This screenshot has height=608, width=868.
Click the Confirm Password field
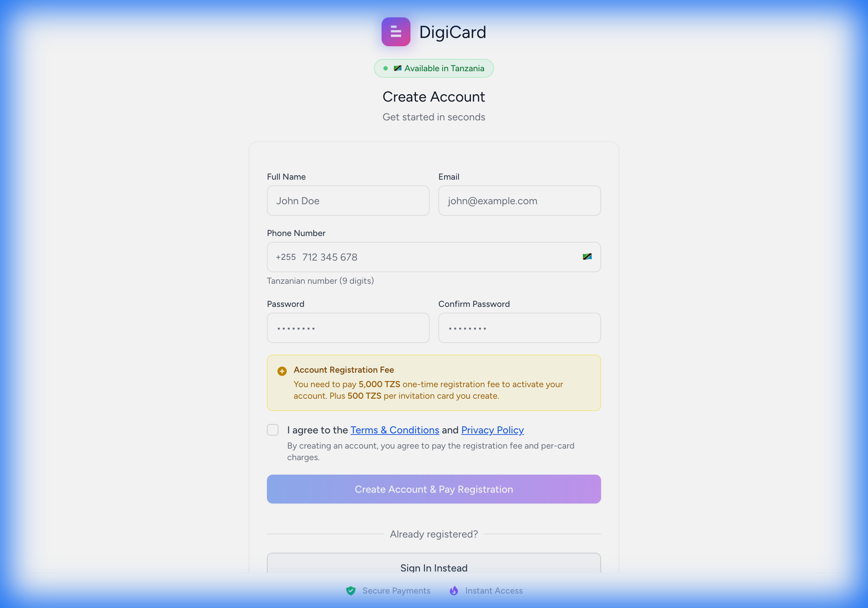click(x=519, y=328)
